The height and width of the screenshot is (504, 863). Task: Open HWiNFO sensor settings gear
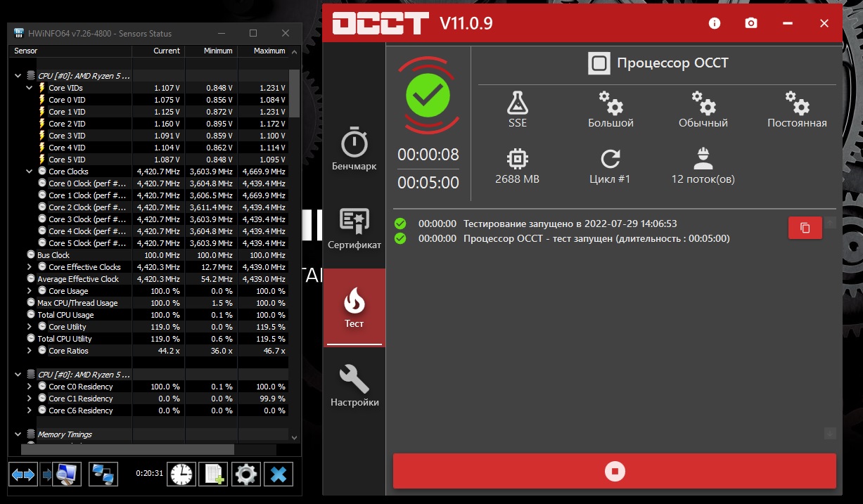[246, 474]
